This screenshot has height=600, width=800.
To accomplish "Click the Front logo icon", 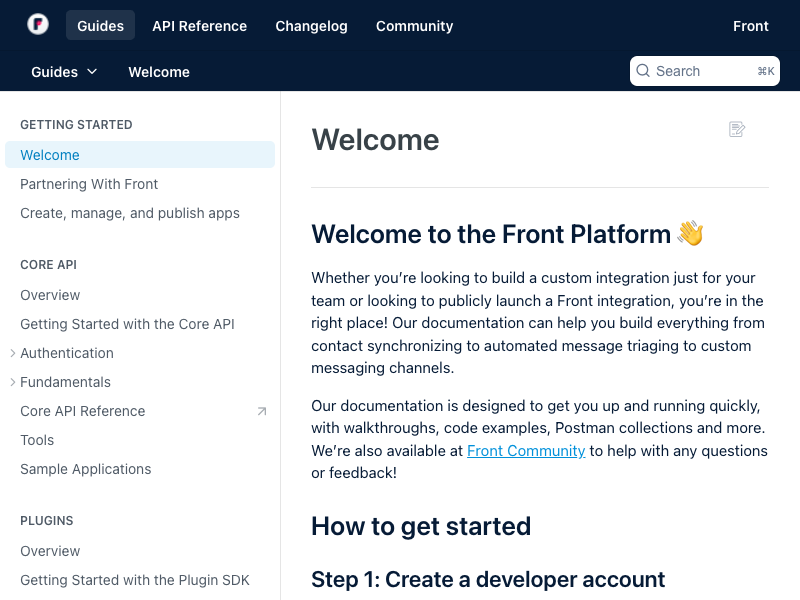I will pyautogui.click(x=38, y=24).
